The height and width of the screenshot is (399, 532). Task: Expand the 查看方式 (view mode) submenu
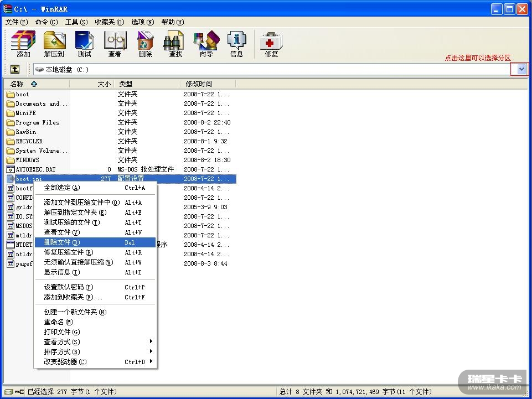95,341
